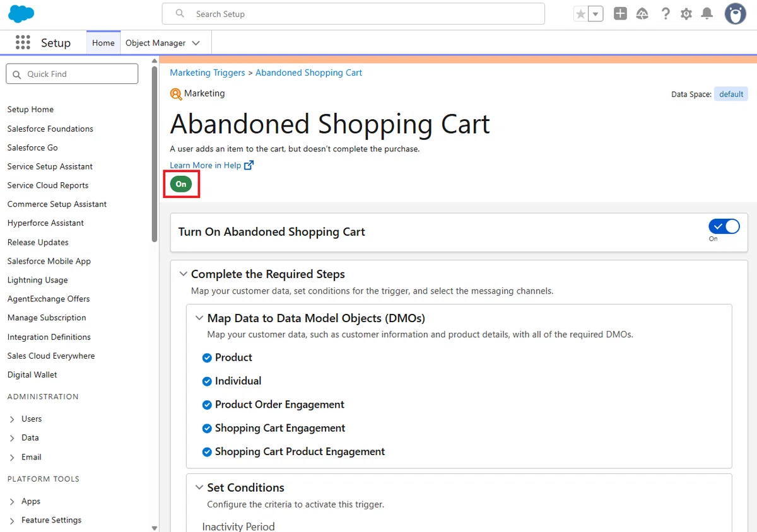757x532 pixels.
Task: Open Service Setup Assistant
Action: tap(50, 166)
